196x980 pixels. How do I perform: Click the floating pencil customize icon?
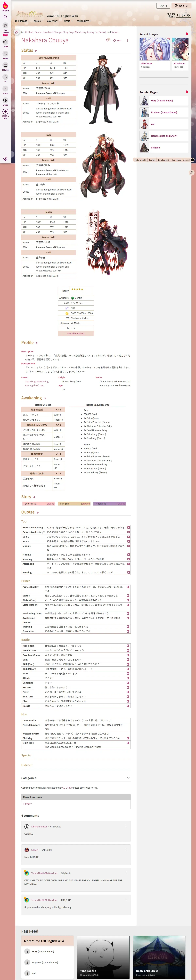pos(191,172)
